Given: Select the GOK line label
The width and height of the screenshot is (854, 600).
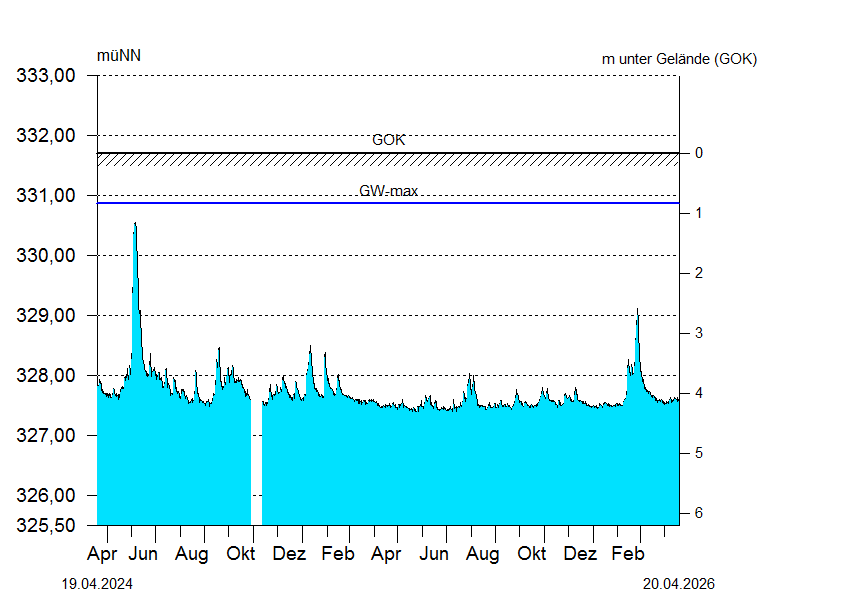Looking at the screenshot, I should tap(388, 140).
